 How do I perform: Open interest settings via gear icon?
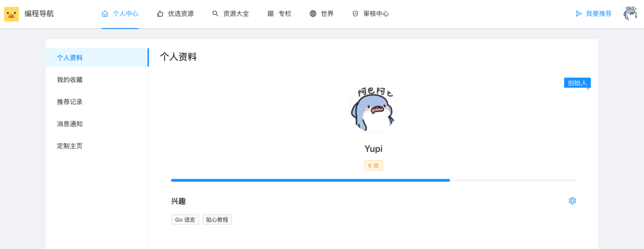click(x=572, y=201)
